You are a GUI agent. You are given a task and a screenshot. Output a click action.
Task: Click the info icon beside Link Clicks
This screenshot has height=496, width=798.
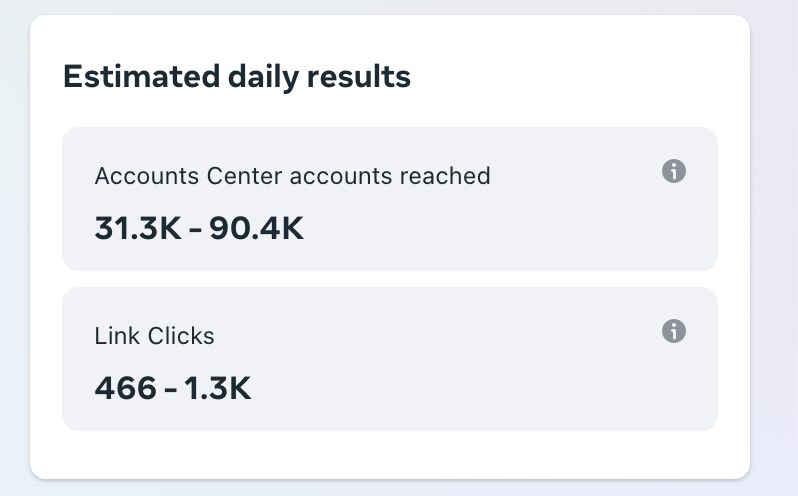[674, 331]
